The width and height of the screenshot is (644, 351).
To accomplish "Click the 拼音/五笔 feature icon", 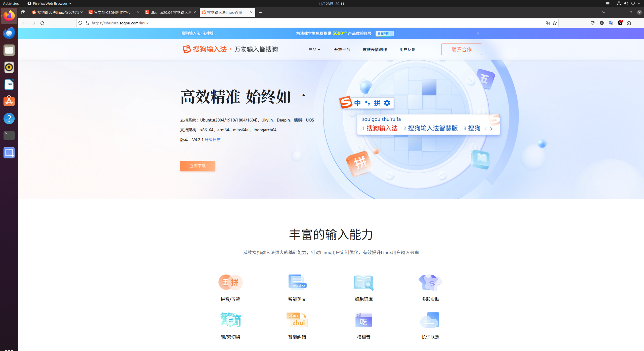I will click(230, 282).
